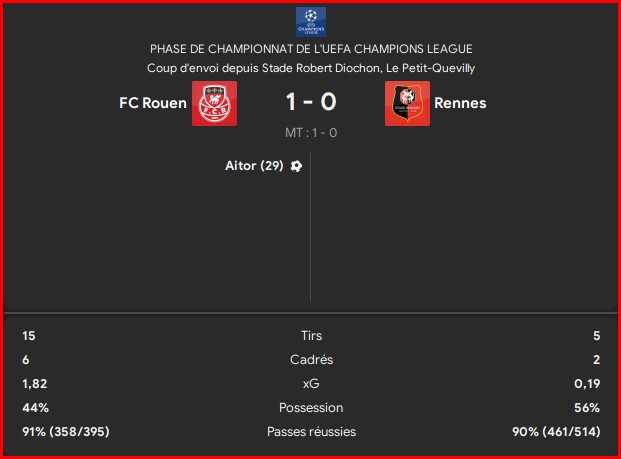This screenshot has width=621, height=459.
Task: Select the xG stat label
Action: [x=311, y=384]
